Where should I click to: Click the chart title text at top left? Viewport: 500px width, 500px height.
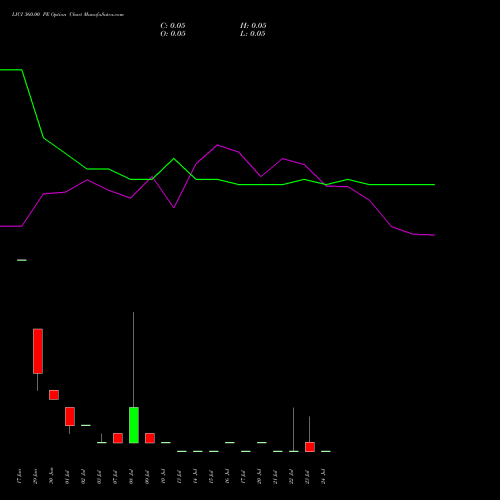[68, 15]
